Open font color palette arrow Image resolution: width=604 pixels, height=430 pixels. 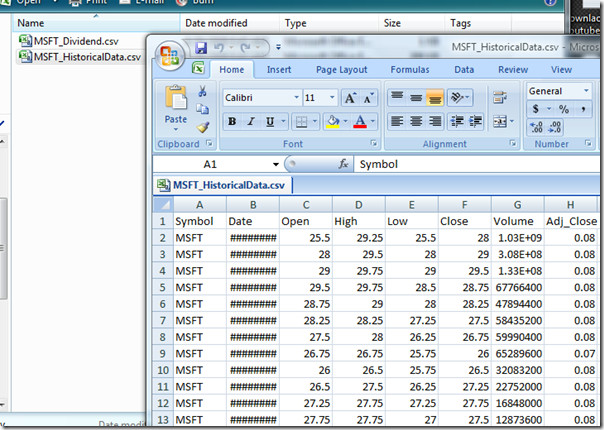[x=373, y=121]
